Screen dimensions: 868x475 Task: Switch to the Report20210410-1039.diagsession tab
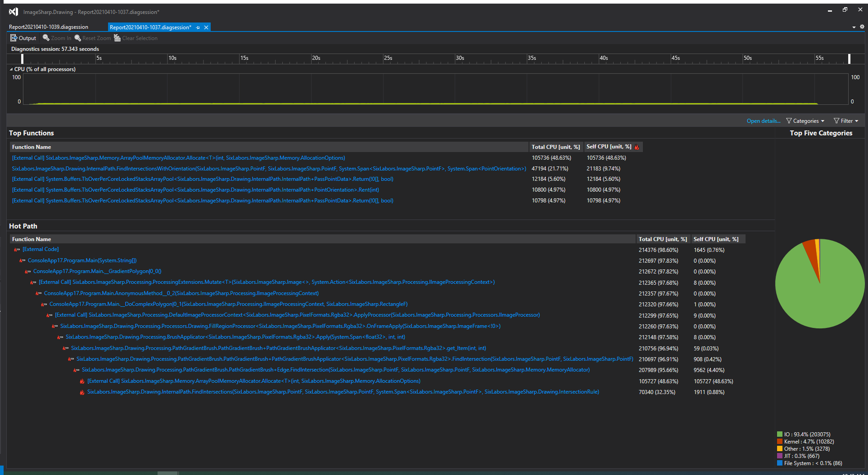click(x=48, y=27)
